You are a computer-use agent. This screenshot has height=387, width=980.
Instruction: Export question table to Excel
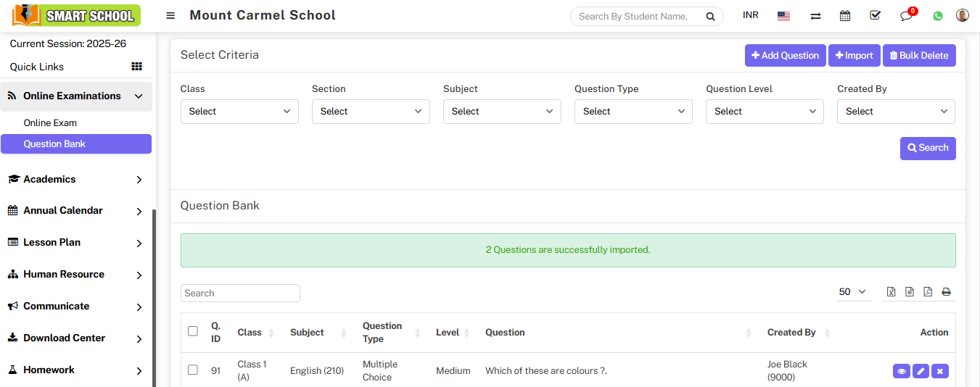point(892,292)
